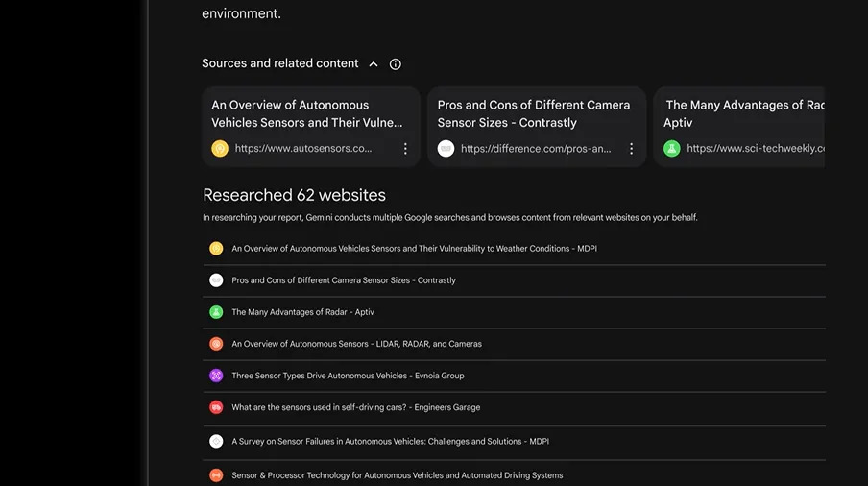Click the green favicon on sci-techweekly card

click(672, 149)
